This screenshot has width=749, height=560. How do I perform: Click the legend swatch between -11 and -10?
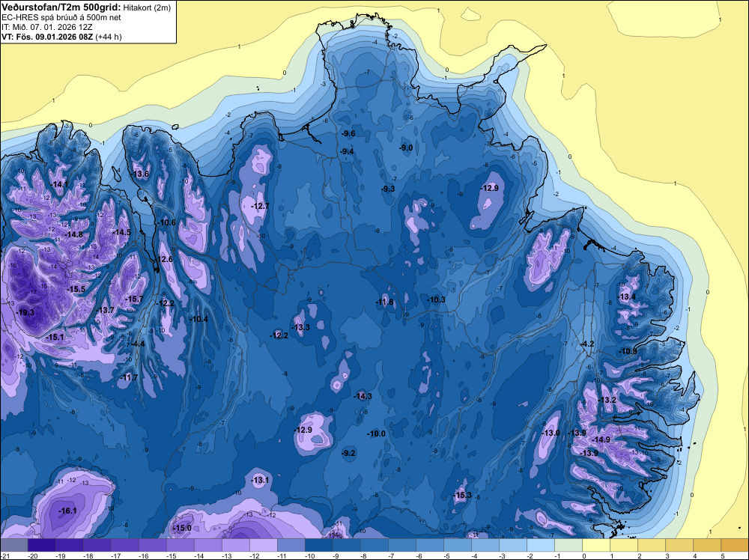point(291,545)
